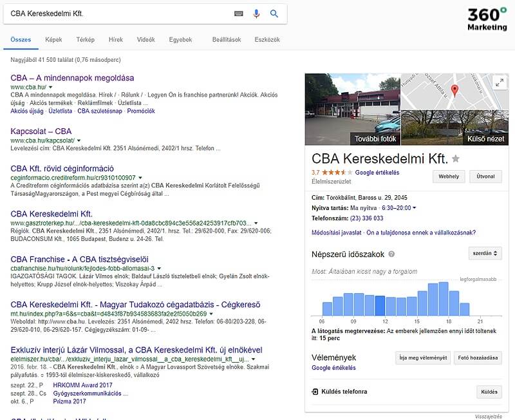Open the on-screen keyboard icon
515x420 pixels.
pos(239,14)
